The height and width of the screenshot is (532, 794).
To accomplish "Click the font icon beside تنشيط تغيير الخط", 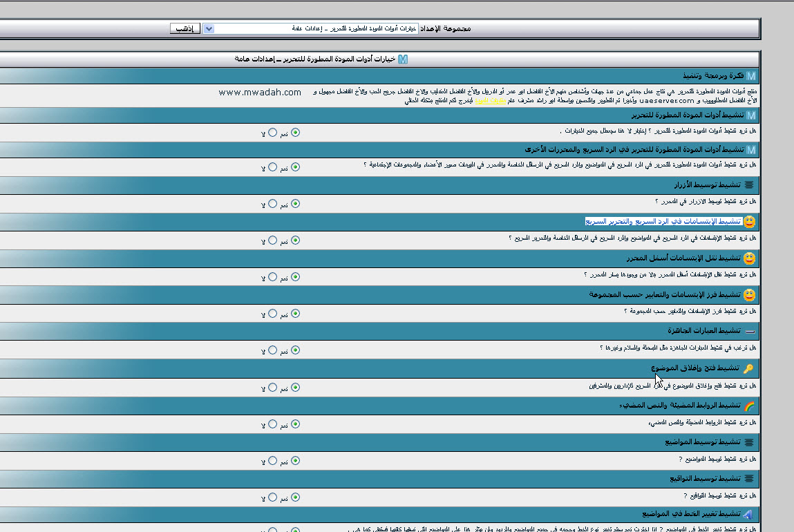I will (x=750, y=515).
